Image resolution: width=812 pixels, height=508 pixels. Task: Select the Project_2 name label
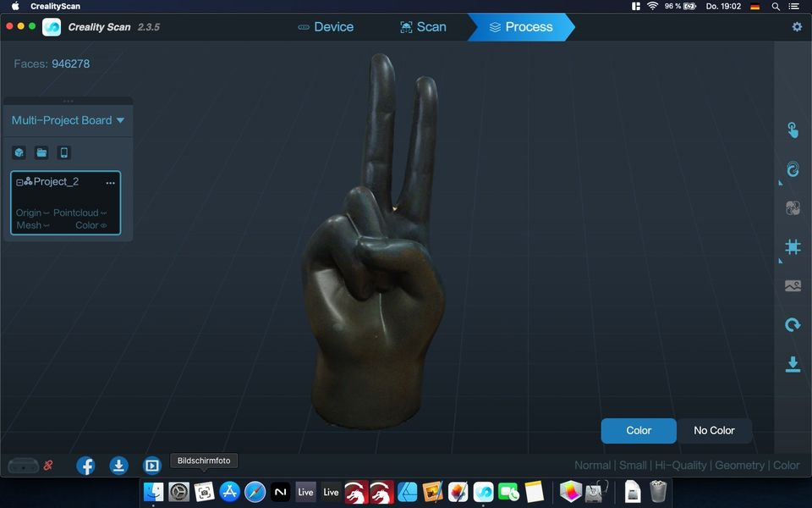click(56, 181)
